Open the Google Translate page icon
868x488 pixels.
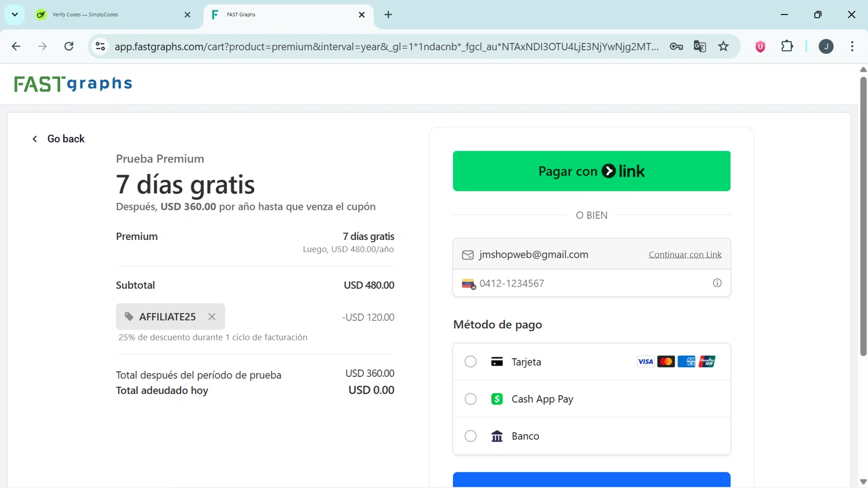click(700, 46)
